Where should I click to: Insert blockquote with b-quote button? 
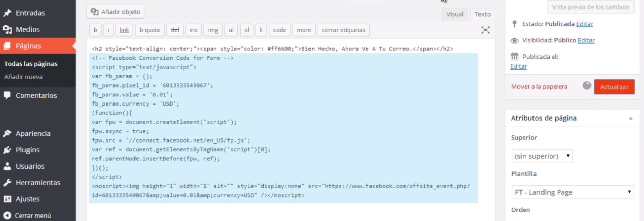click(x=150, y=30)
